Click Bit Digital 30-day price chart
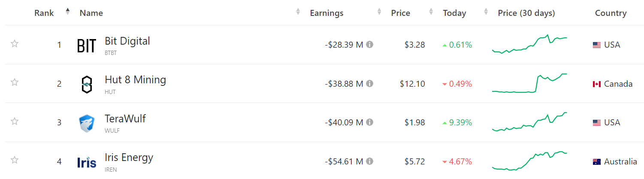Screen dimensions: 644x179 [x=530, y=45]
